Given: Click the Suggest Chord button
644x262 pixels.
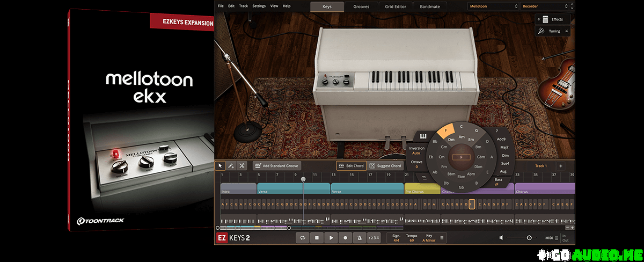Looking at the screenshot, I should click(x=386, y=166).
